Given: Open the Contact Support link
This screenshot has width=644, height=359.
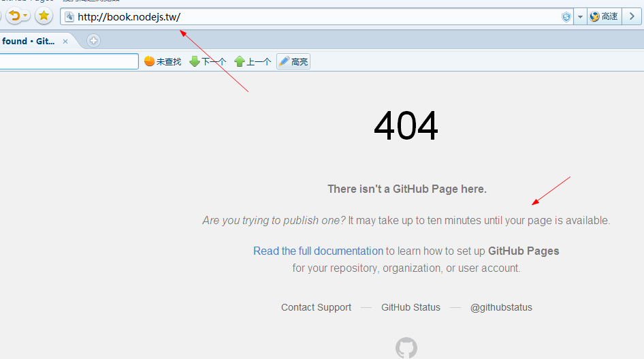Looking at the screenshot, I should point(317,307).
